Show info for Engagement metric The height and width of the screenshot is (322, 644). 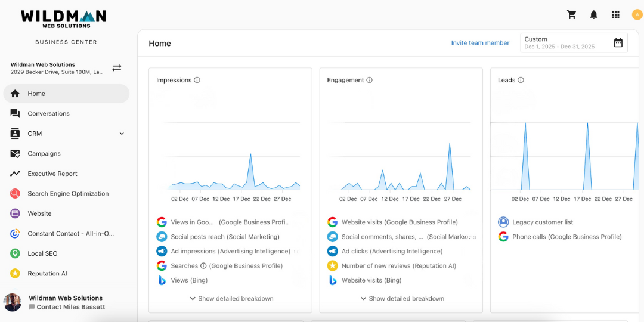pos(369,80)
